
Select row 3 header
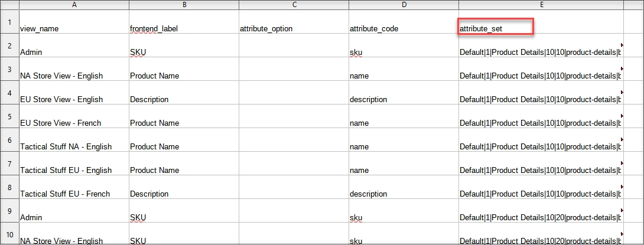pos(9,69)
